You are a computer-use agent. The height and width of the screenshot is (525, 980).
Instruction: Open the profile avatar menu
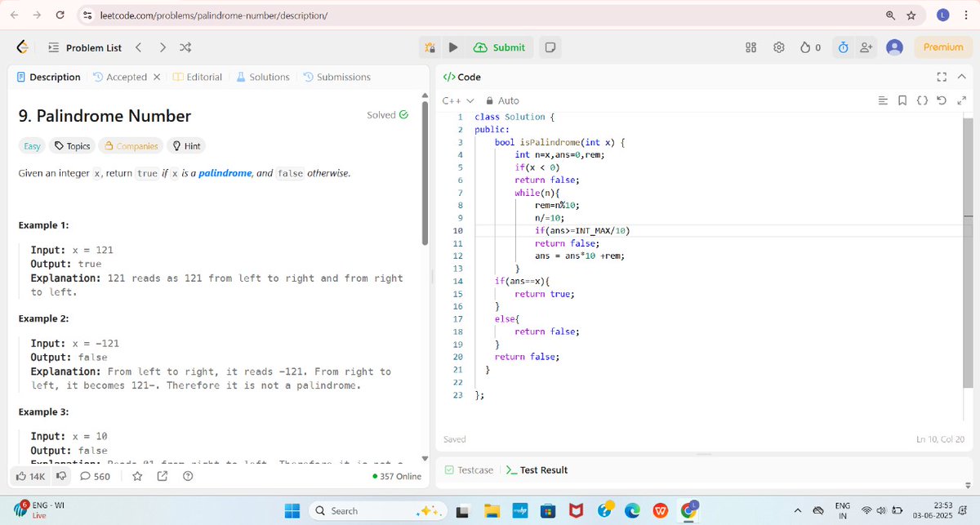pos(894,47)
